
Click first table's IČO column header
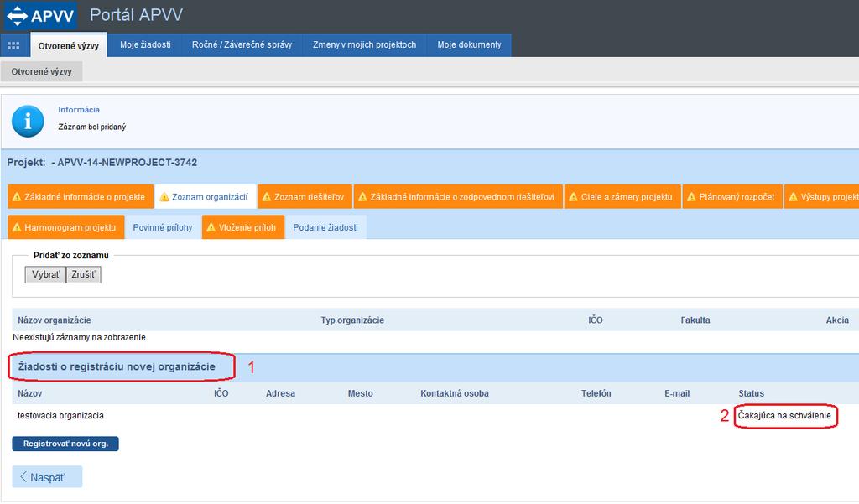tap(596, 320)
